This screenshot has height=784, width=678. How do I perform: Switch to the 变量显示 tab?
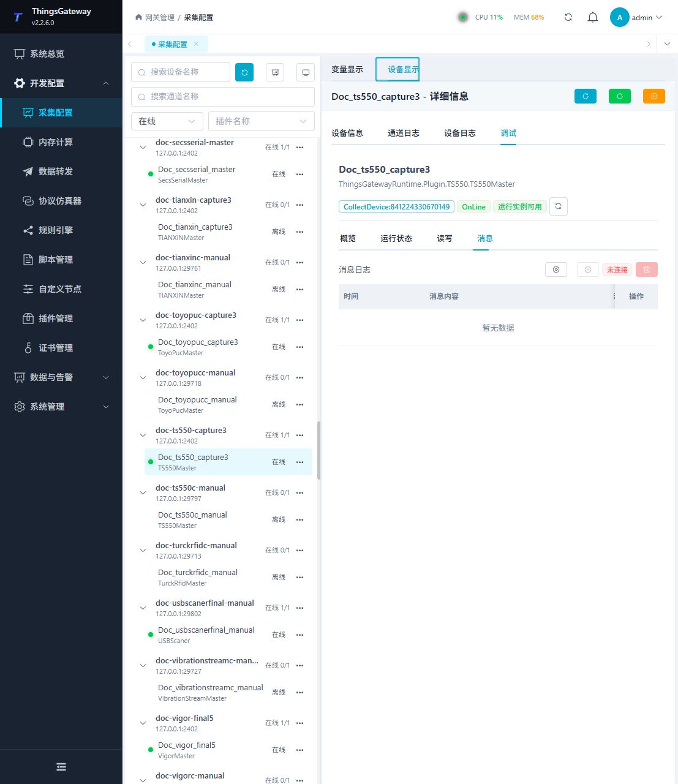coord(347,69)
